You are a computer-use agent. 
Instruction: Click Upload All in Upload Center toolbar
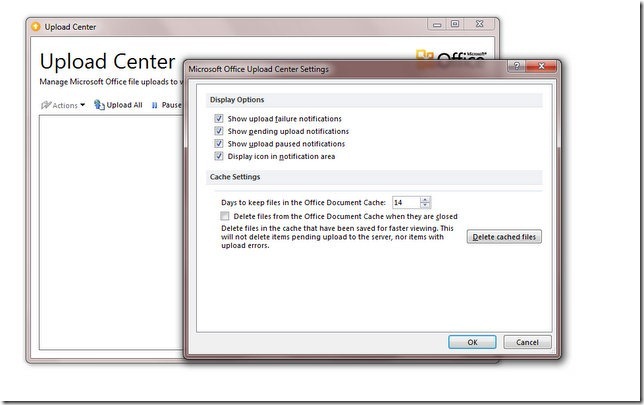[118, 105]
